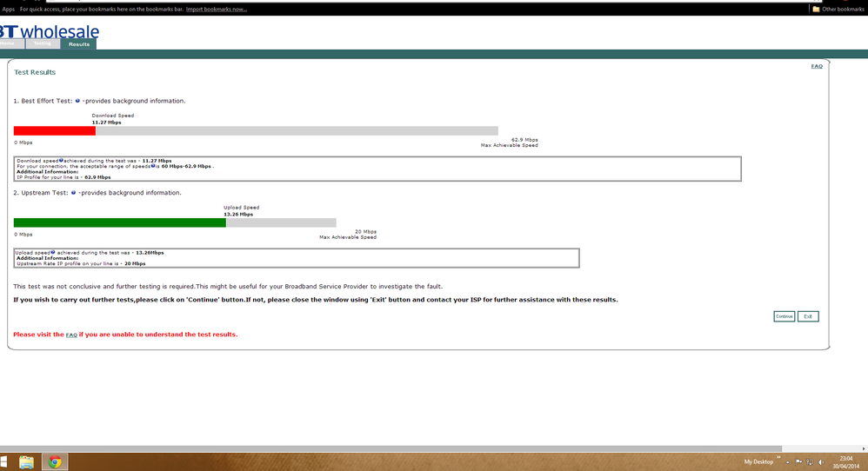Expand My Desktop toolbar chevron

coord(778,458)
